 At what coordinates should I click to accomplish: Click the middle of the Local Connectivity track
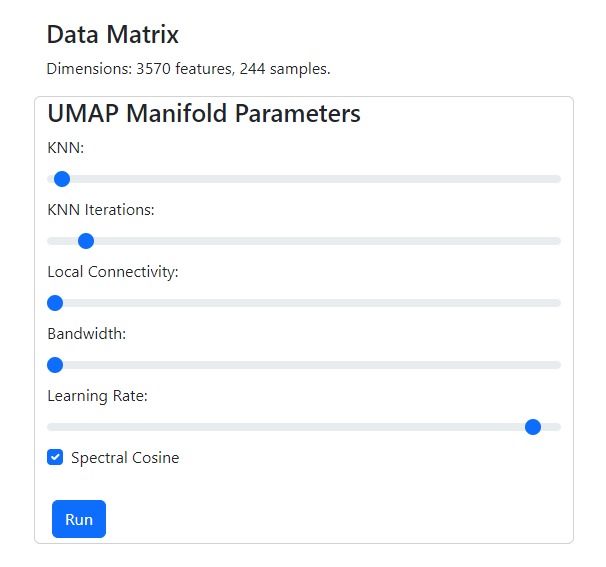click(304, 303)
